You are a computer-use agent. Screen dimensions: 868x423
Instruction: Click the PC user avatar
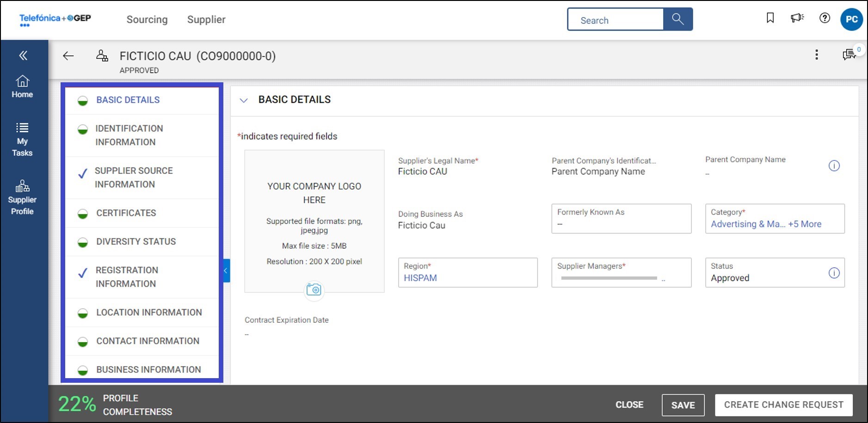click(x=851, y=19)
